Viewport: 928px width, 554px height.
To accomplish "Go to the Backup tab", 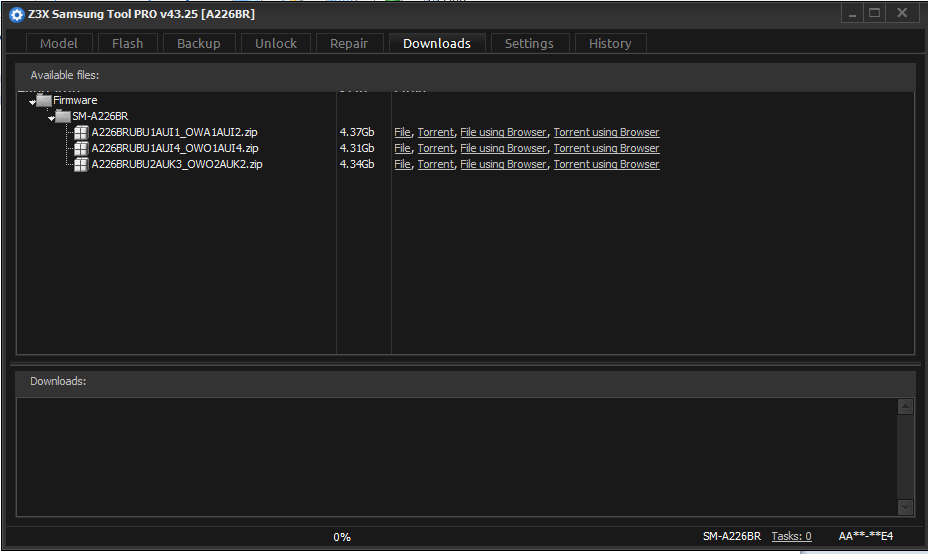I will point(198,43).
